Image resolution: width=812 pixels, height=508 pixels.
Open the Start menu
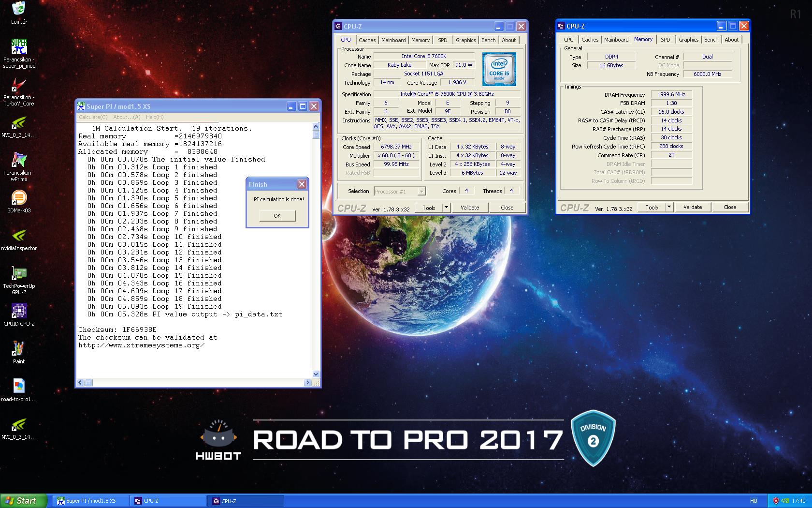(23, 501)
